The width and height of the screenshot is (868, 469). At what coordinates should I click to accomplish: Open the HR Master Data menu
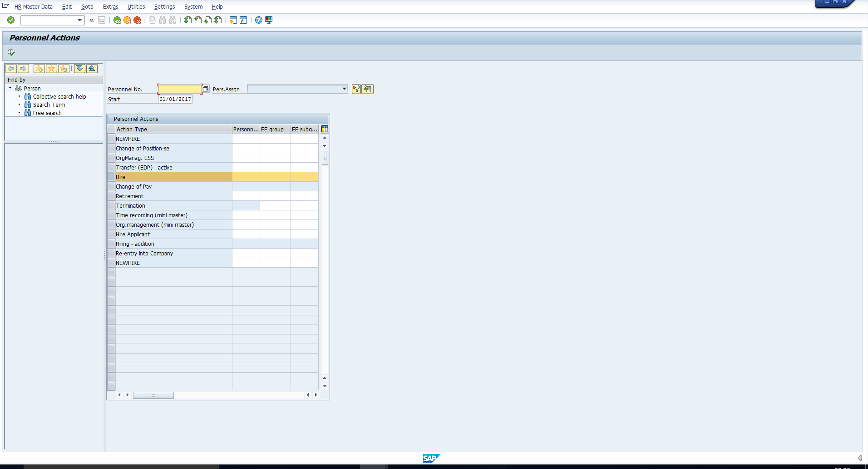34,7
